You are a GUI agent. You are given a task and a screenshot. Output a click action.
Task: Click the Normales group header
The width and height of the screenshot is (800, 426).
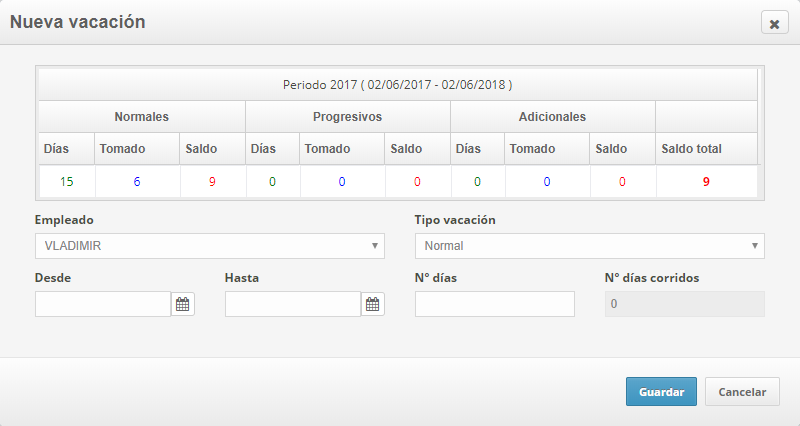pyautogui.click(x=141, y=117)
